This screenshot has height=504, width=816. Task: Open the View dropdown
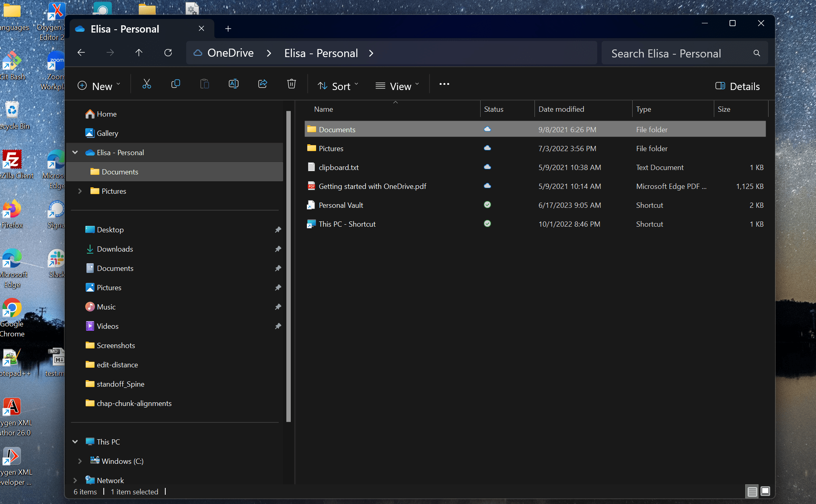397,86
